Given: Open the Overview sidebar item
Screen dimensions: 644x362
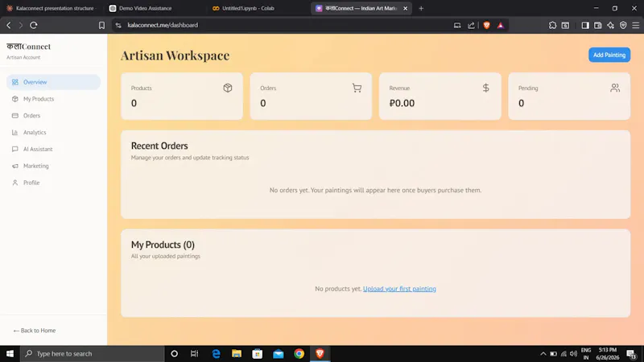Looking at the screenshot, I should coord(53,82).
